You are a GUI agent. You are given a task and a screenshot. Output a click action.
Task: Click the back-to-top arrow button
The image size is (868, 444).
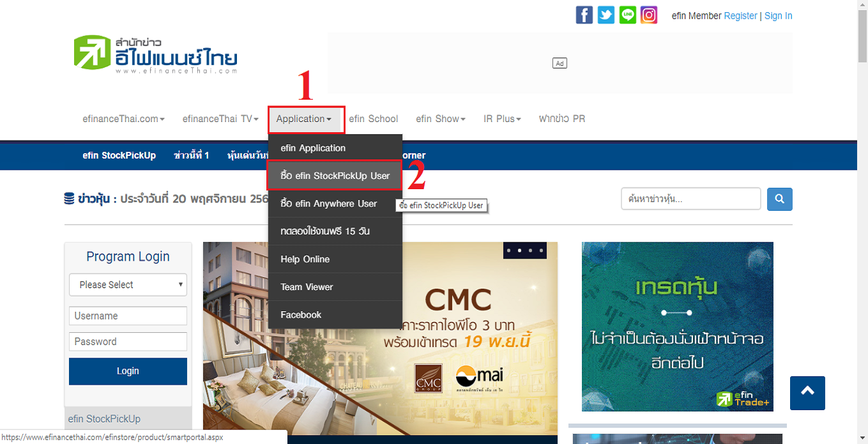807,393
